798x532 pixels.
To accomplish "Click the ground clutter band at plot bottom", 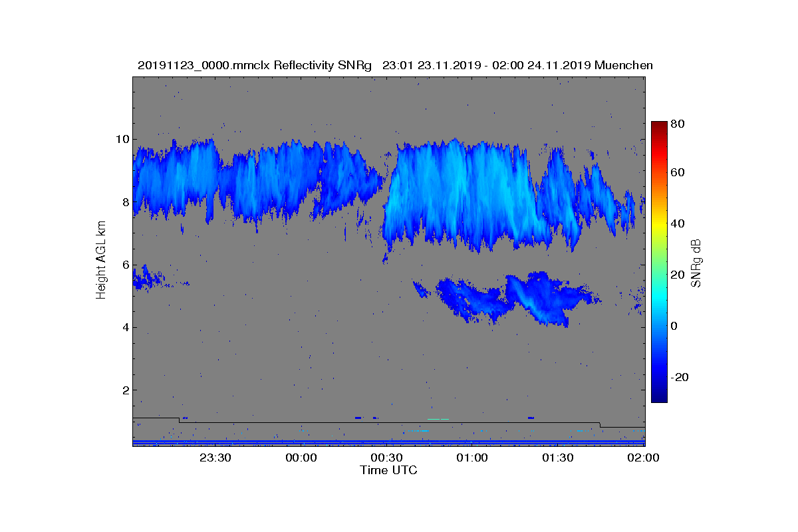I will pos(388,442).
